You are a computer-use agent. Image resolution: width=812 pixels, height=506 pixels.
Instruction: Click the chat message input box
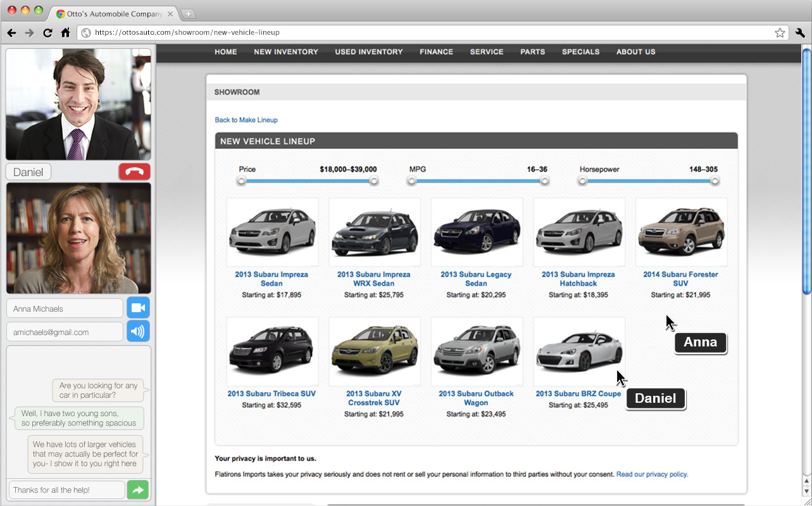point(67,490)
